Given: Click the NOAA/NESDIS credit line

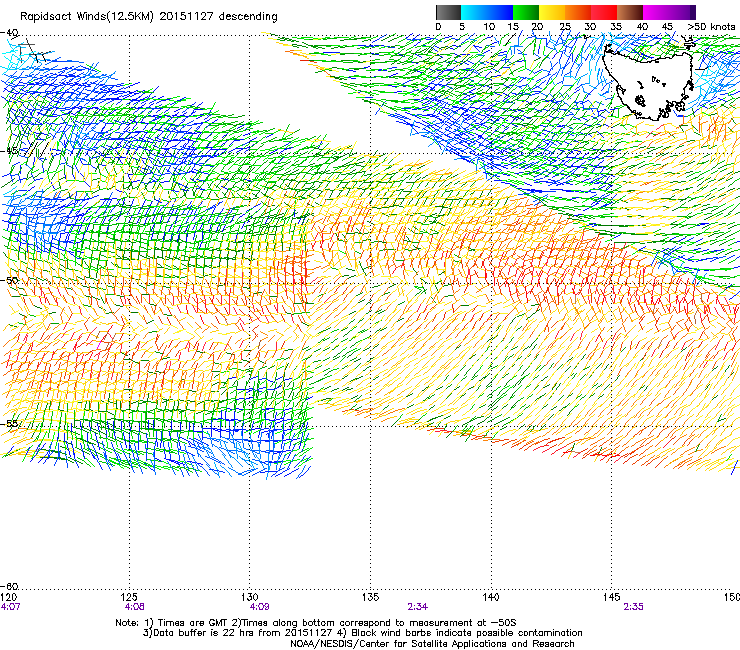Looking at the screenshot, I should click(x=432, y=643).
